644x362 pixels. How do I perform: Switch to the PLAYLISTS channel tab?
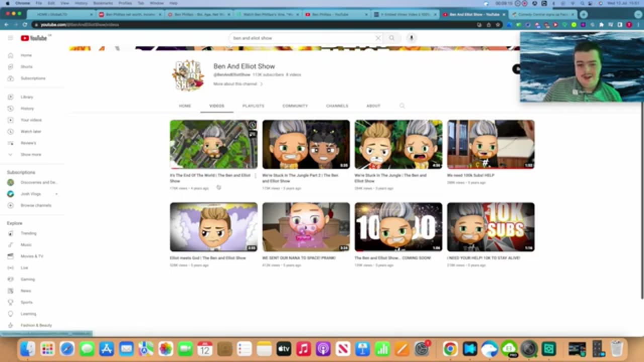point(253,106)
